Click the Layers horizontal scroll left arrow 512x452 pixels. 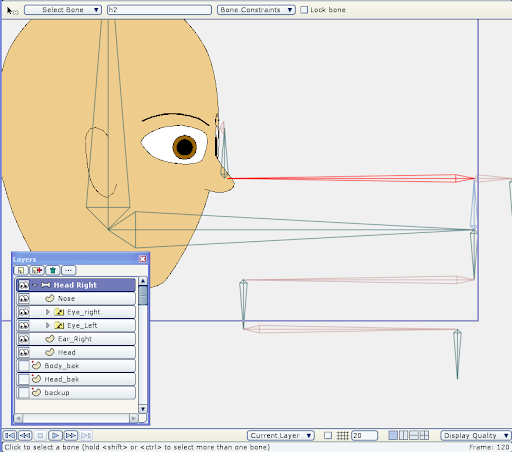tap(18, 418)
